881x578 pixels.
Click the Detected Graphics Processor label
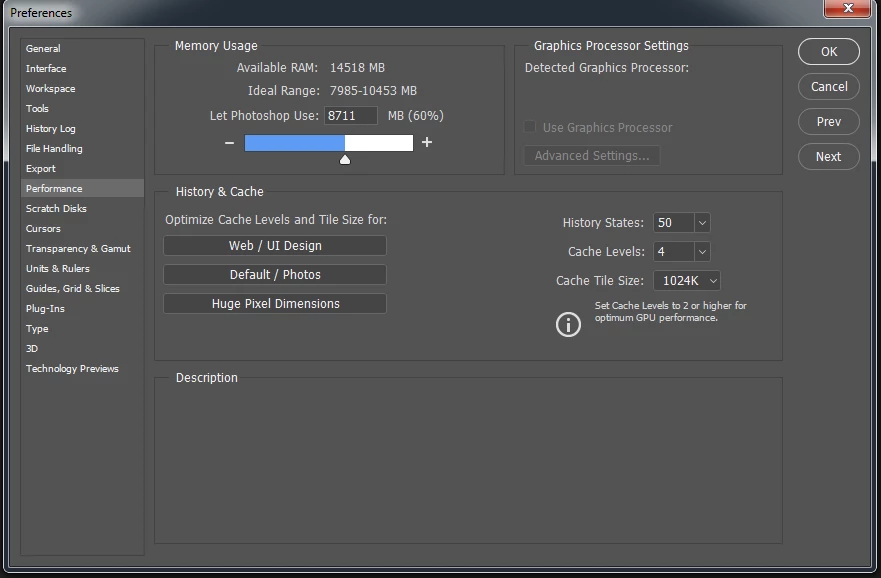pyautogui.click(x=607, y=68)
